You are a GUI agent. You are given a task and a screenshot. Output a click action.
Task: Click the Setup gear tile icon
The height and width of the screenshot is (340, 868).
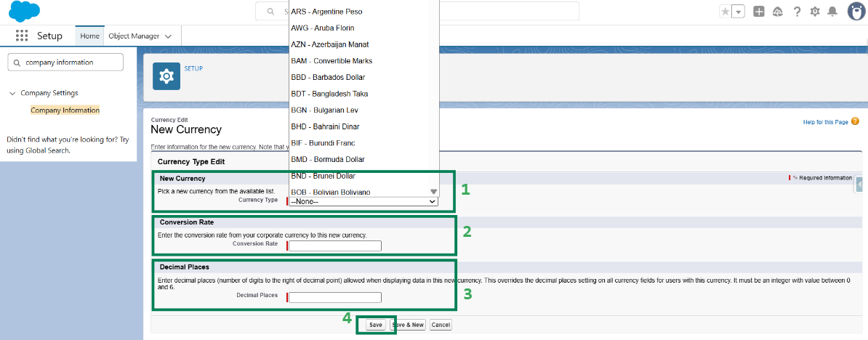click(x=166, y=76)
